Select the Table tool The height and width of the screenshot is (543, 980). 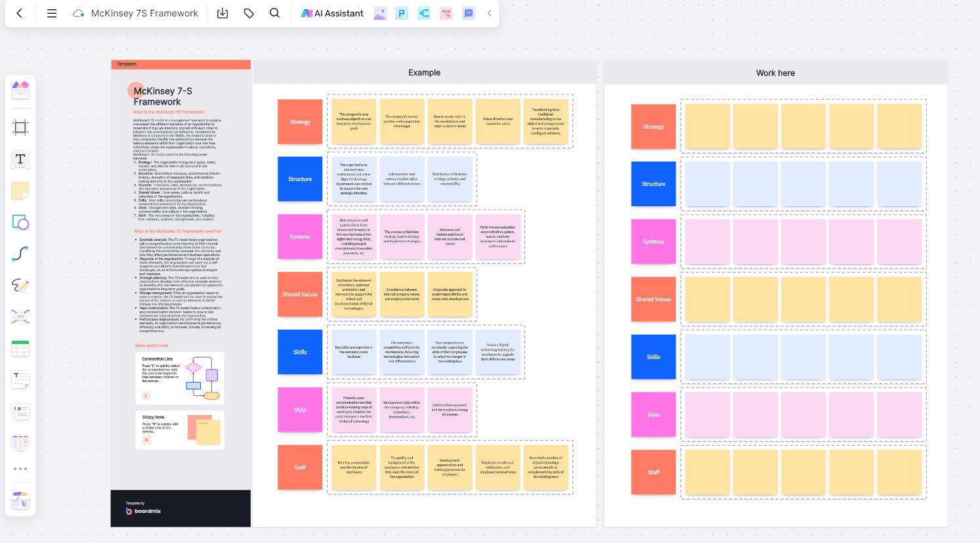(20, 348)
